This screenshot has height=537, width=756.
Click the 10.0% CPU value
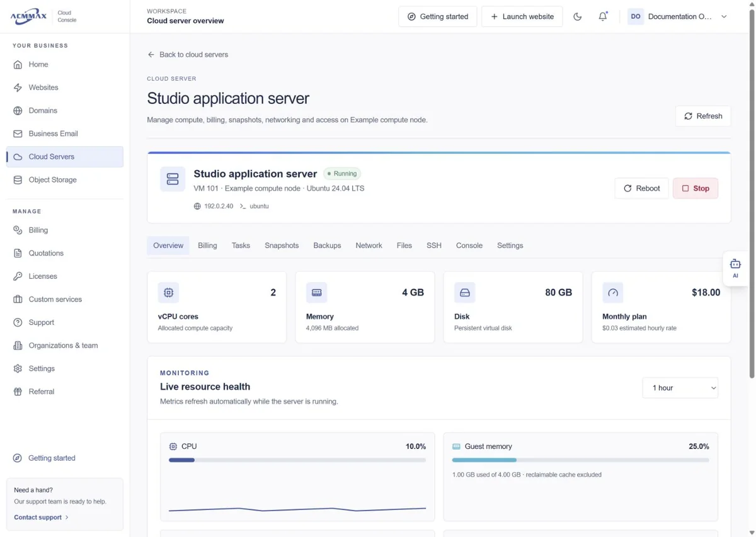pyautogui.click(x=416, y=446)
